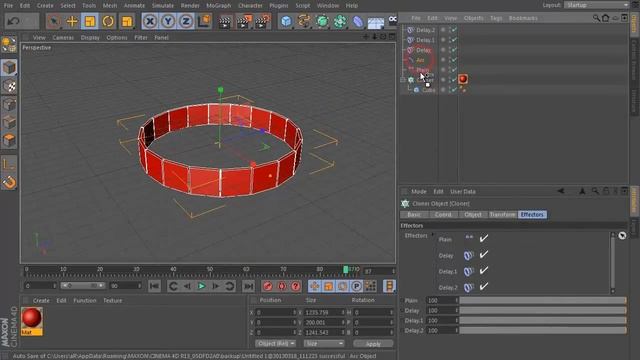640x360 pixels.
Task: Click Render to Picture Viewer icon
Action: pos(243,21)
